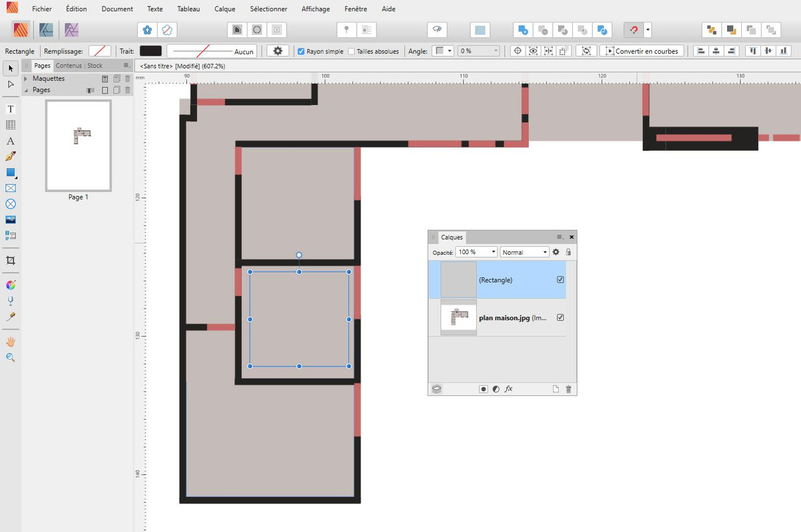Open the Calques panel options menu
This screenshot has width=801, height=532.
pos(560,237)
